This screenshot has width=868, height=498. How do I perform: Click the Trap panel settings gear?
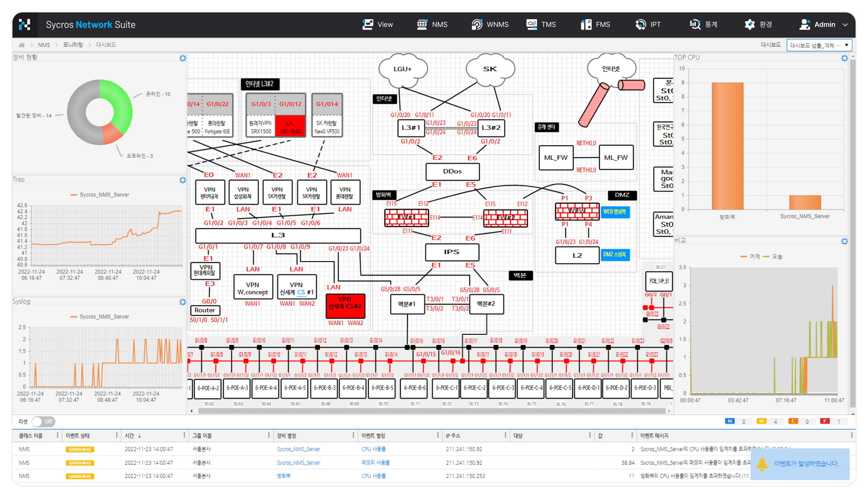(x=183, y=180)
